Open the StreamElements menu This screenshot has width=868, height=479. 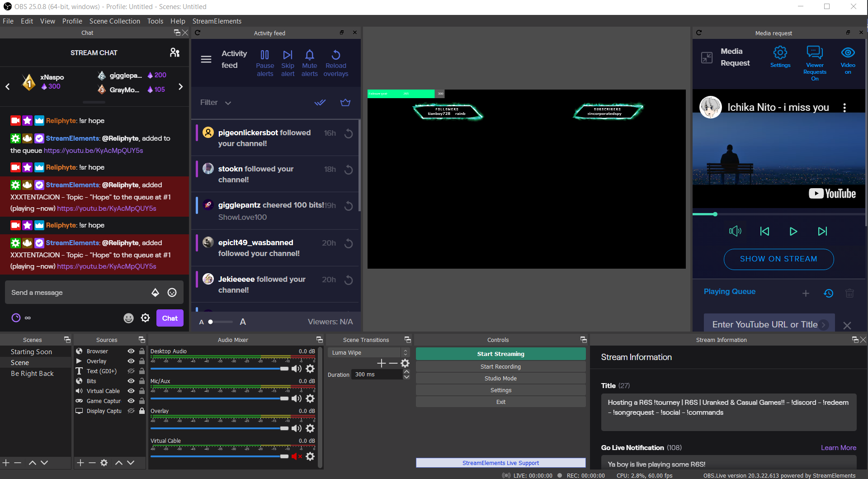click(x=217, y=21)
